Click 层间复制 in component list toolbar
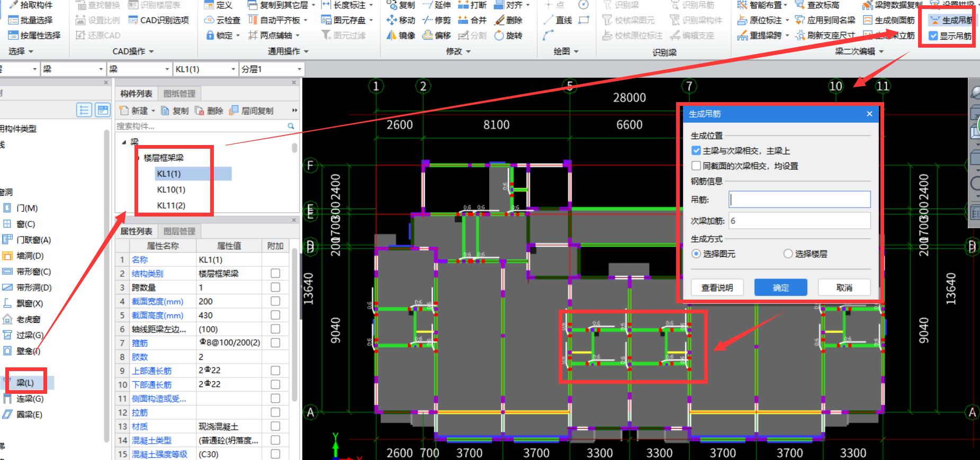 (251, 111)
